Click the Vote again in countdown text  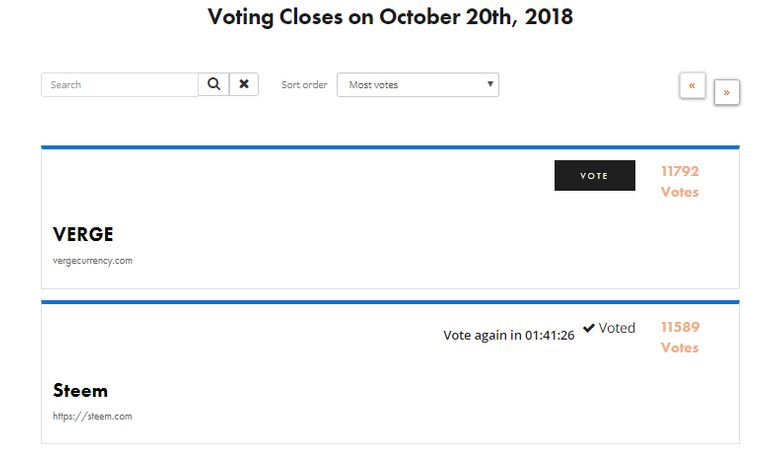(x=509, y=335)
